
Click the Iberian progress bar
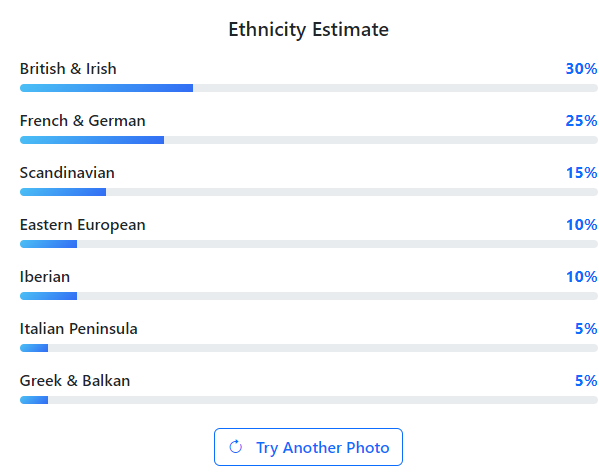309,296
